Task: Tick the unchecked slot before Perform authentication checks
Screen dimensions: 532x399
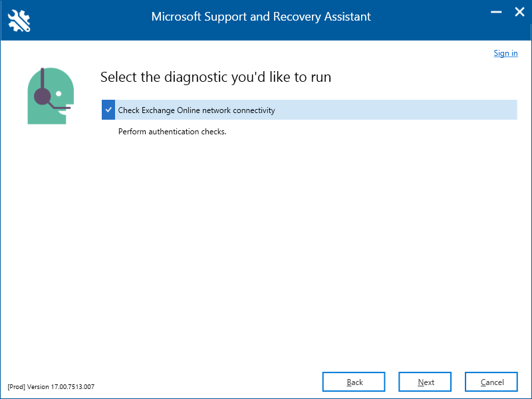Action: point(108,132)
